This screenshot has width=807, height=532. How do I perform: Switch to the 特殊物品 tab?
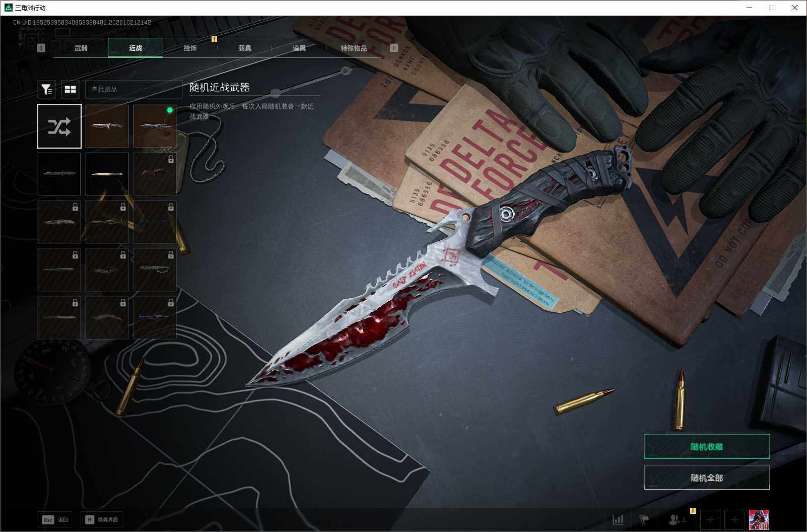[x=354, y=48]
